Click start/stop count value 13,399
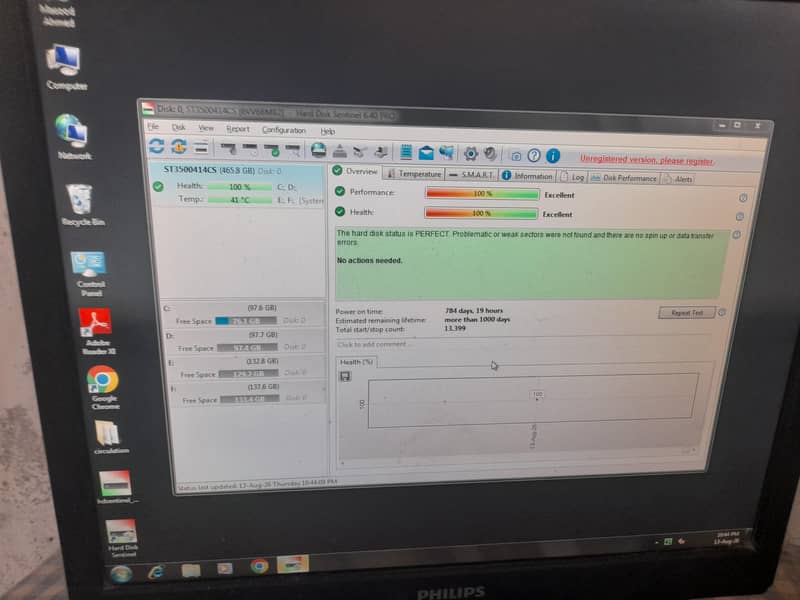 (x=455, y=328)
